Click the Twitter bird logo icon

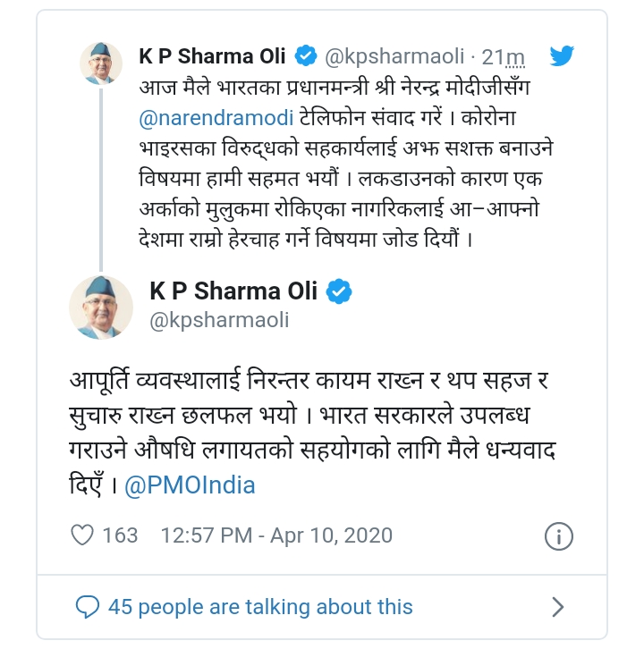pyautogui.click(x=562, y=55)
